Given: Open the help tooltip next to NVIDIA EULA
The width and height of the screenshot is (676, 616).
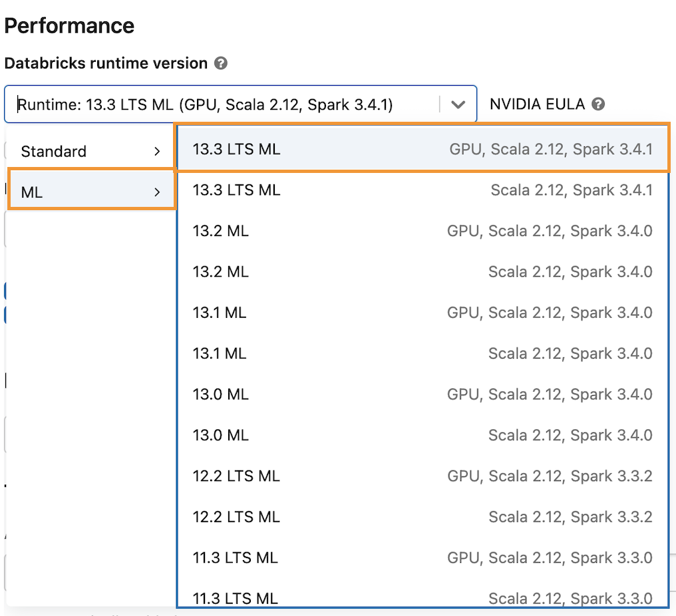Looking at the screenshot, I should point(598,104).
